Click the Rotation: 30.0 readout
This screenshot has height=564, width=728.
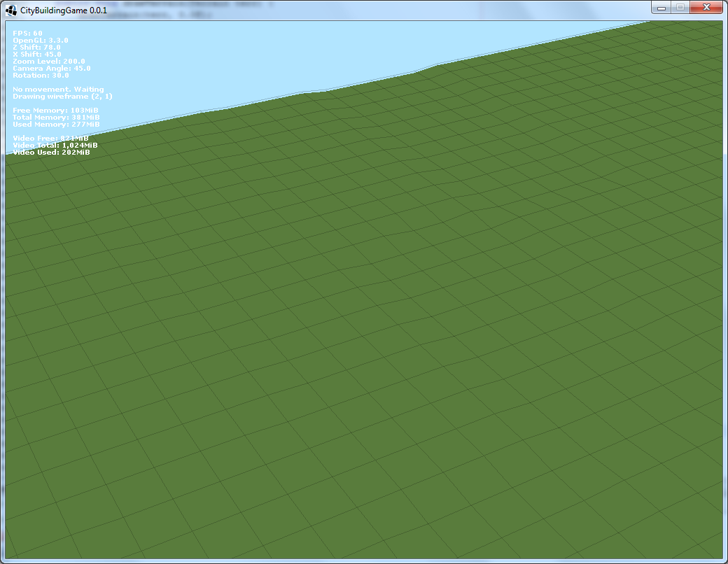pos(41,76)
